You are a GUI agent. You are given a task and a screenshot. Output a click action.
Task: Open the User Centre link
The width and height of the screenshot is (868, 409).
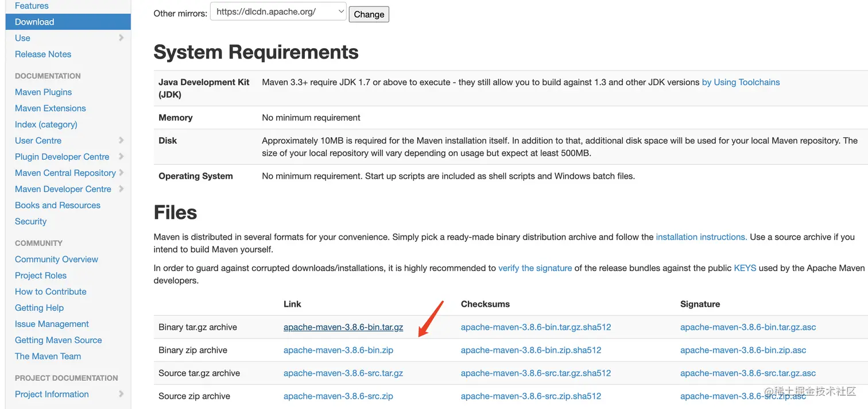38,140
